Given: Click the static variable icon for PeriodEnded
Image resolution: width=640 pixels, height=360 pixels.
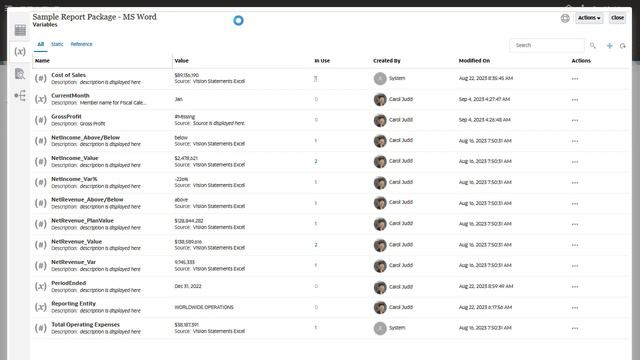Looking at the screenshot, I should click(40, 287).
